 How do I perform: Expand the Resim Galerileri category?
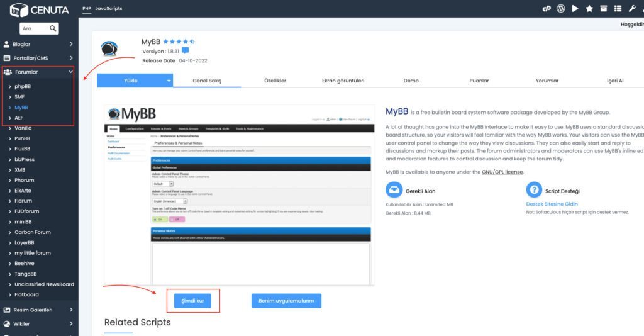(71, 310)
